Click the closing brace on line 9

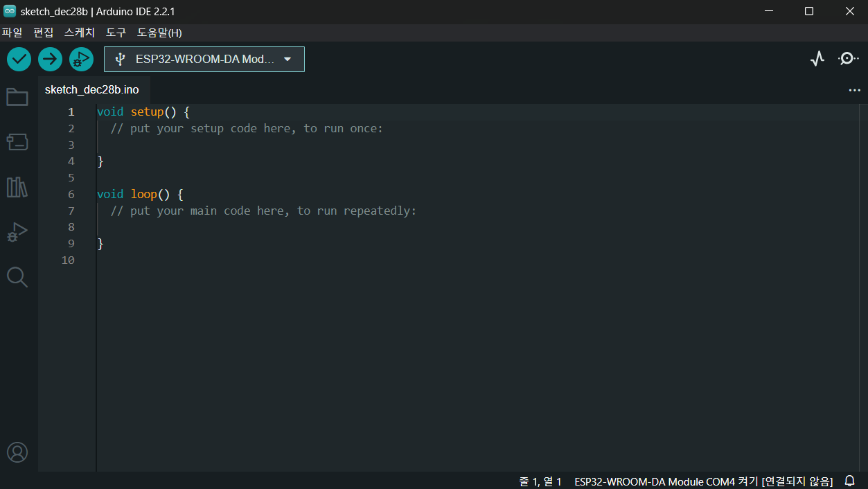coord(100,244)
